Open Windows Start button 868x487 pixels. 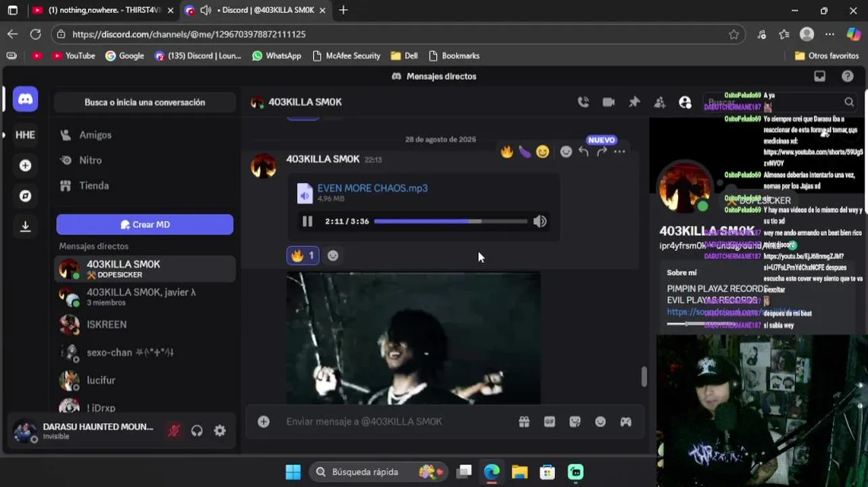[x=293, y=472]
